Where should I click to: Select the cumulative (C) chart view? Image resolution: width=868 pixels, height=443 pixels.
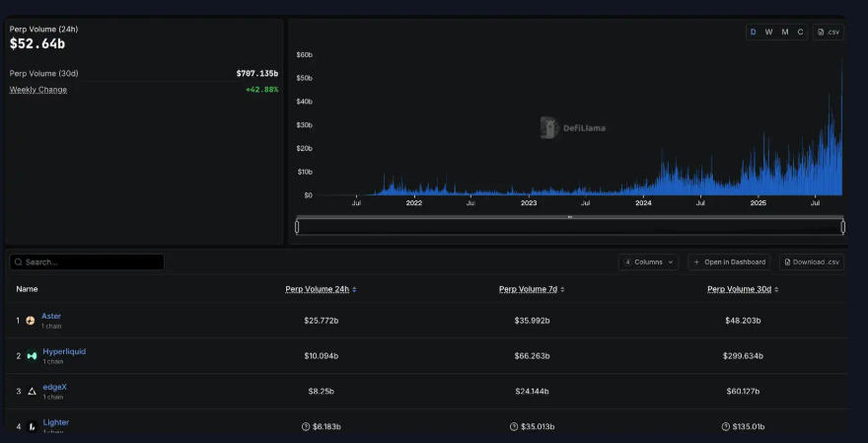[800, 32]
